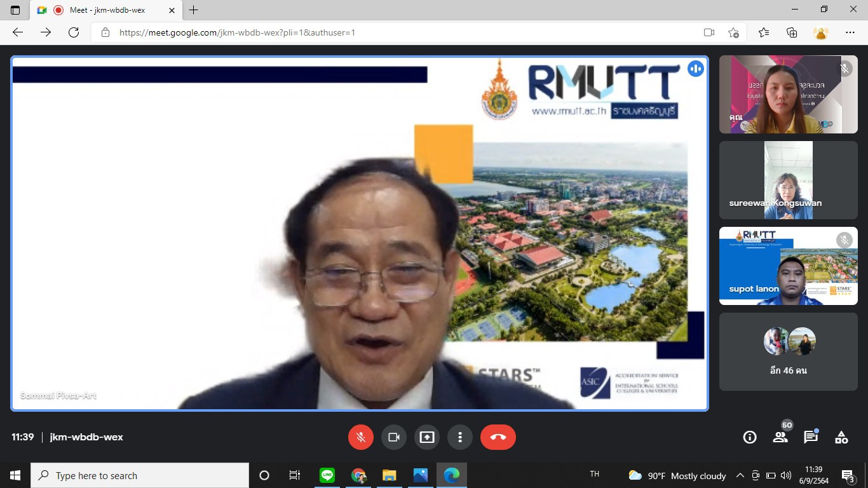Open the Favorites list
This screenshot has height=488, width=868.
[764, 32]
